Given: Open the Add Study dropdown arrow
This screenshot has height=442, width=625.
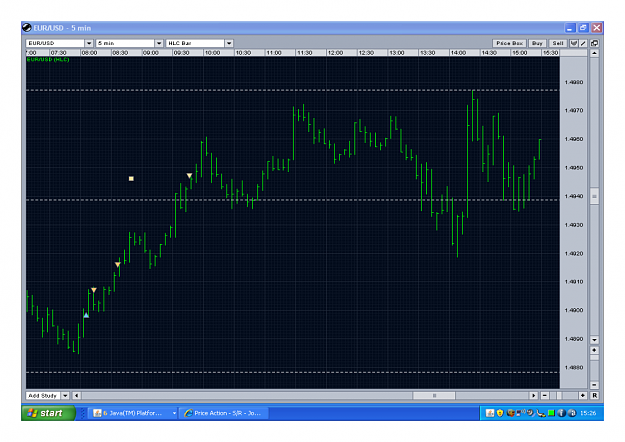Looking at the screenshot, I should pyautogui.click(x=65, y=395).
